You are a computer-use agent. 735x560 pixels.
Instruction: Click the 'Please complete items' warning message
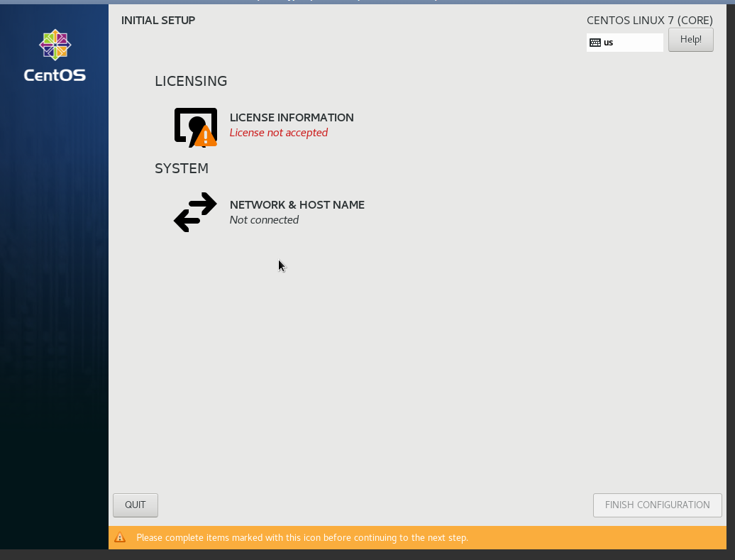tap(302, 537)
